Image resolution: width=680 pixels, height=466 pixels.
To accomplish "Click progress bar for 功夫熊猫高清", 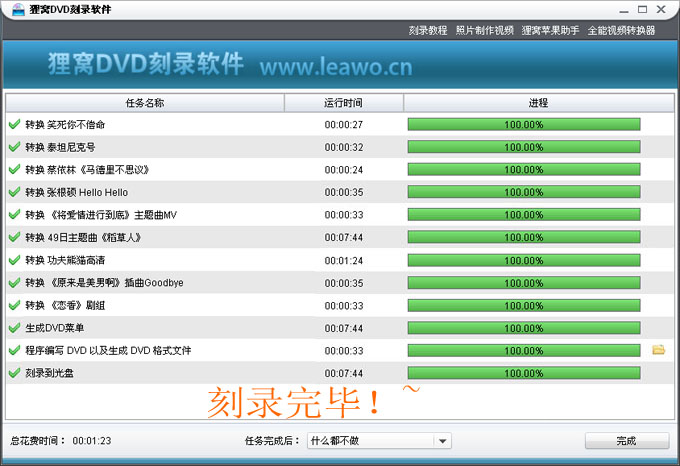I will pos(524,260).
